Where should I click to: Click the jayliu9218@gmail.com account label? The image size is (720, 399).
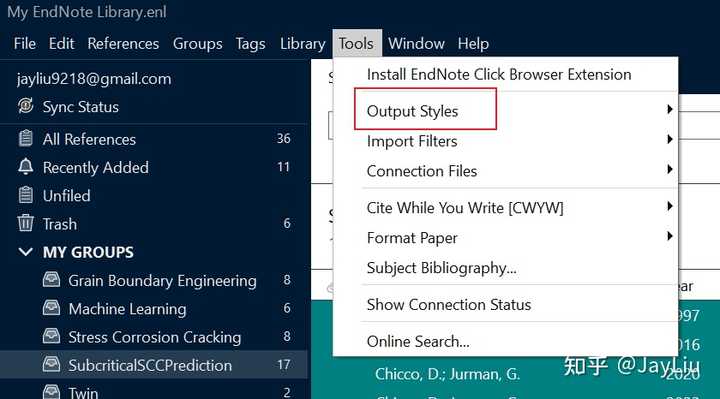[x=94, y=79]
